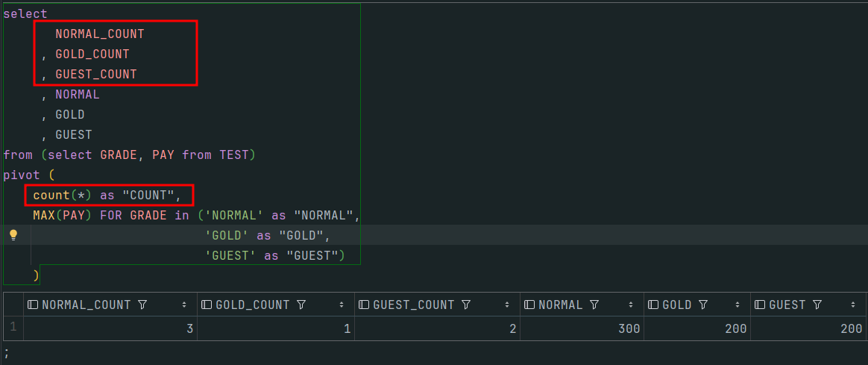This screenshot has height=365, width=868.
Task: Toggle sort arrows on the NORMAL_COUNT column
Action: pyautogui.click(x=184, y=305)
